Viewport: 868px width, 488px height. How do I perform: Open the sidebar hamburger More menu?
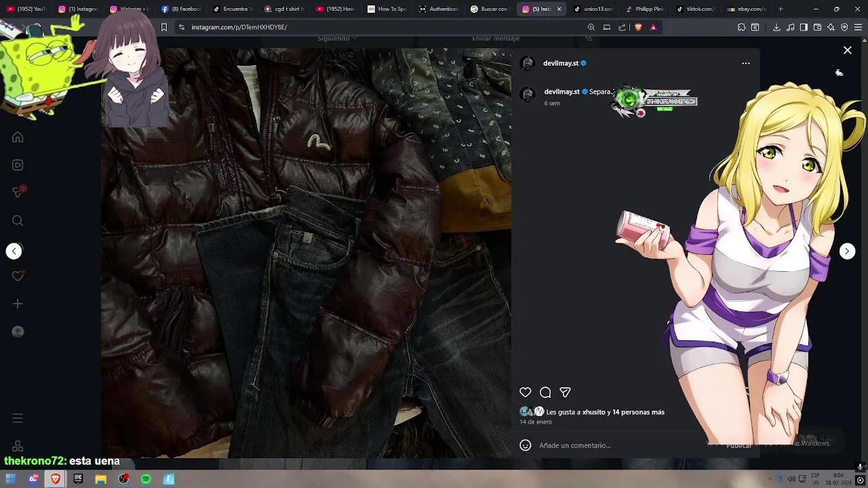click(18, 418)
